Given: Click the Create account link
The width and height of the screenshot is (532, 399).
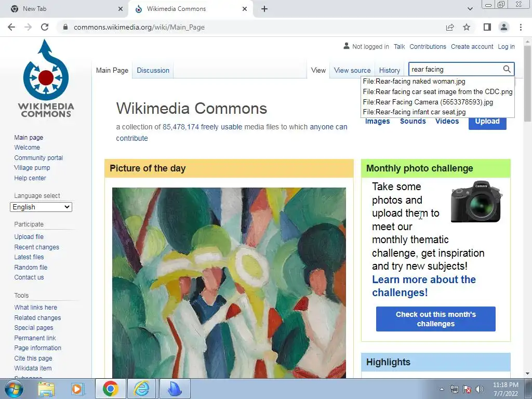Looking at the screenshot, I should coord(472,46).
